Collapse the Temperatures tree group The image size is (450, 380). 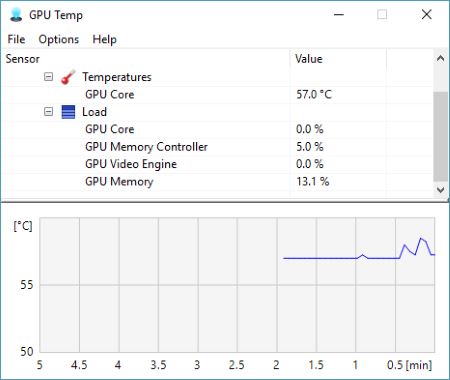click(48, 77)
